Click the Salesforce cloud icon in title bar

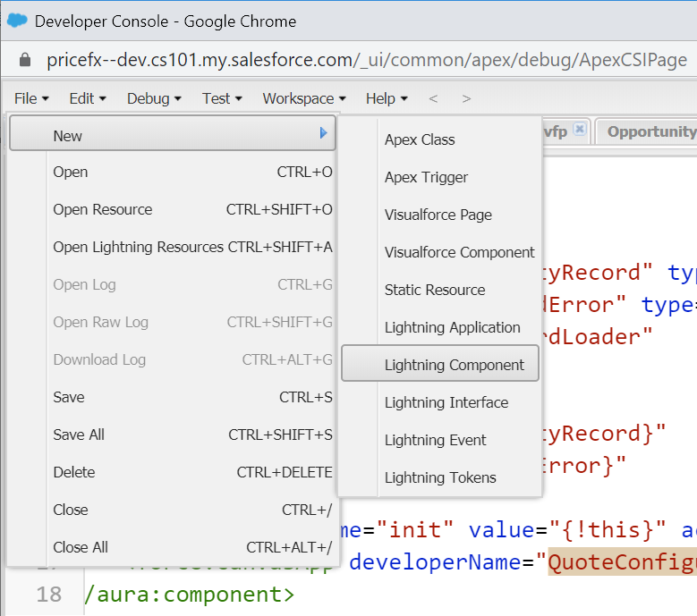click(x=17, y=21)
